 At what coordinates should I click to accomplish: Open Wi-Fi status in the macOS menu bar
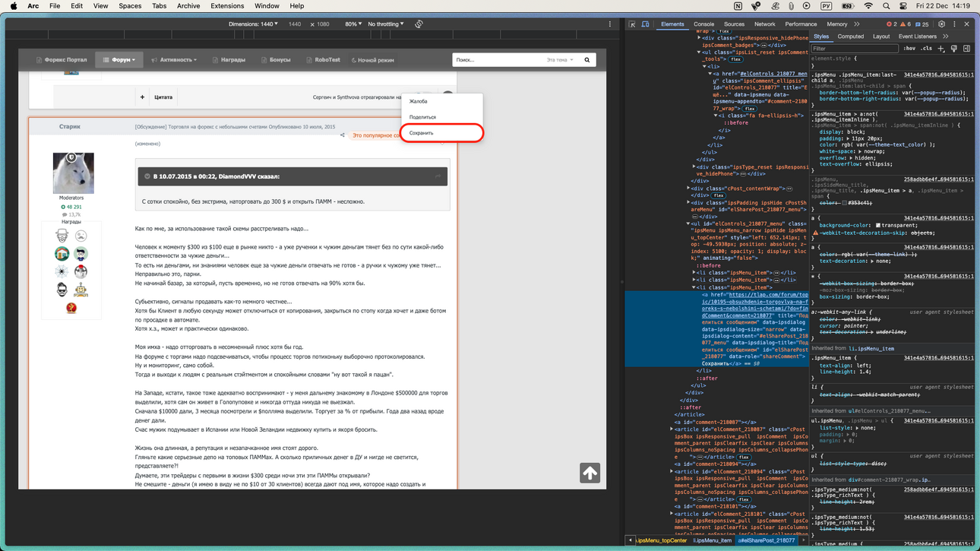(868, 6)
